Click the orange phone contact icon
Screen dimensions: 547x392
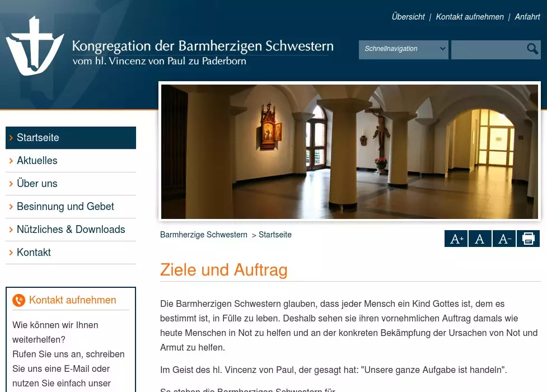(19, 301)
